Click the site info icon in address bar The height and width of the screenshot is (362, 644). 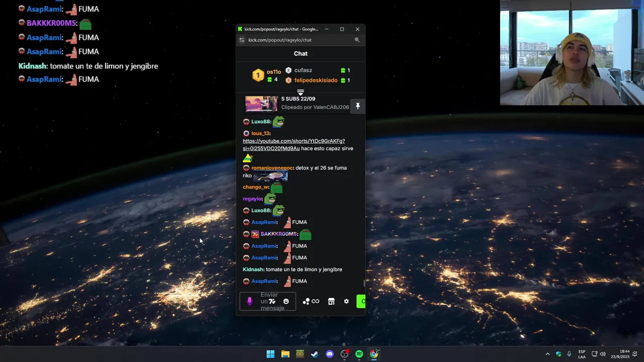pyautogui.click(x=242, y=40)
